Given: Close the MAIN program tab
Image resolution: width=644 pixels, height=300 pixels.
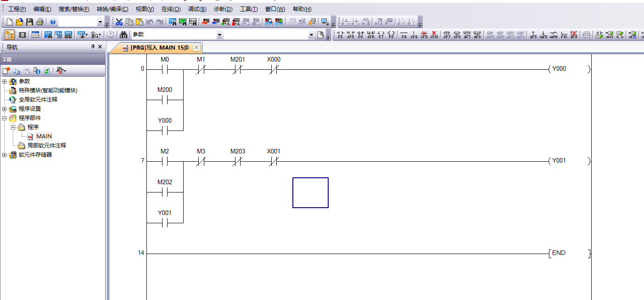Looking at the screenshot, I should [x=196, y=47].
